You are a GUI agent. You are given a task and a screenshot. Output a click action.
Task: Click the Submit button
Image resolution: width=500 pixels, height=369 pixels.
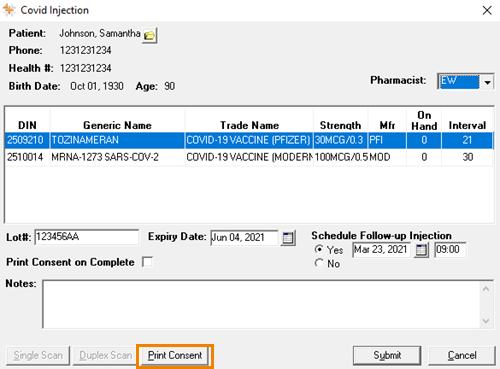387,355
